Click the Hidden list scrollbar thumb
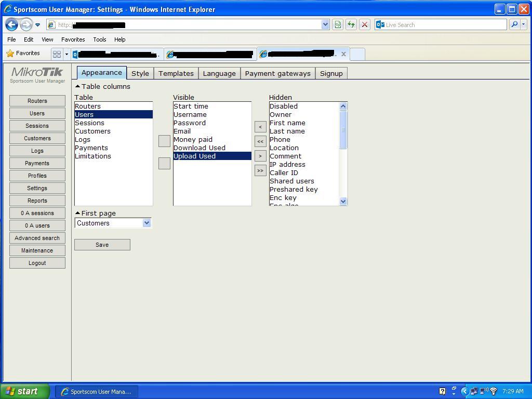The height and width of the screenshot is (399, 532). point(343,129)
